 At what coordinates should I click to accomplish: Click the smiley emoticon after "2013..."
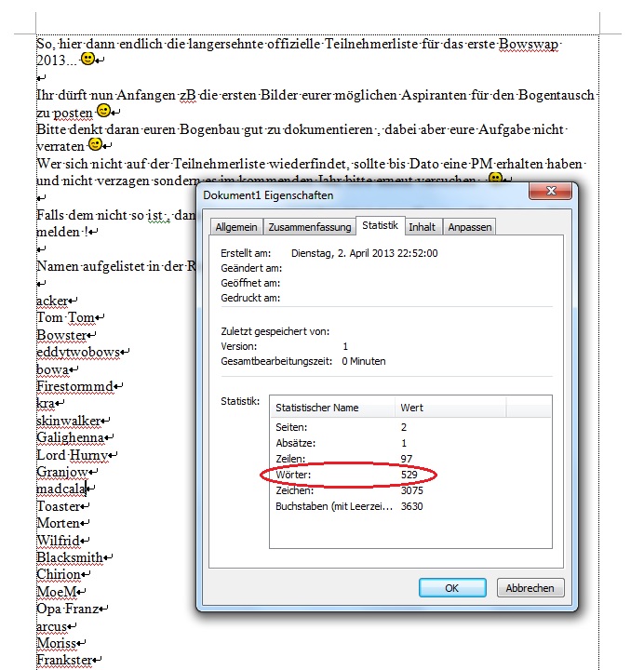[87, 60]
